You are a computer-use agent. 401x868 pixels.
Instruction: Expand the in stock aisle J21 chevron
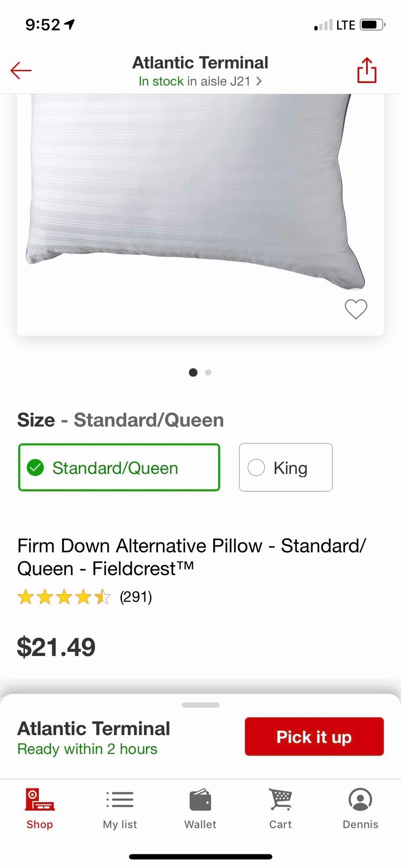pos(259,81)
